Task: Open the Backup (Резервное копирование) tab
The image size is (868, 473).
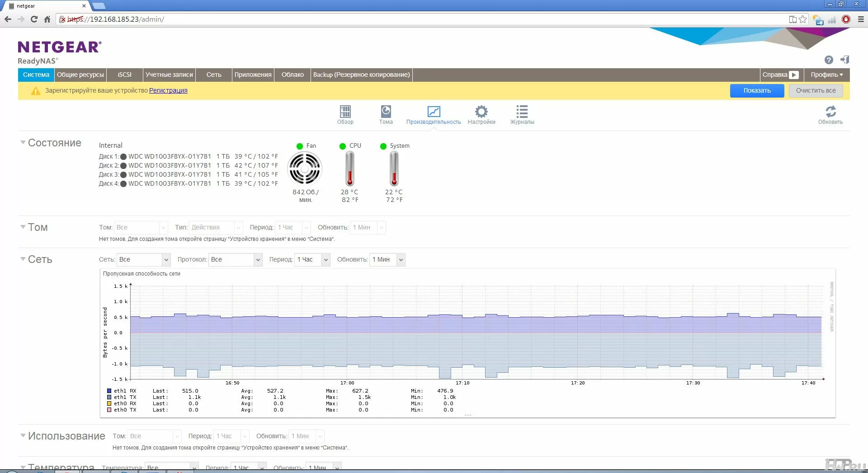Action: click(362, 75)
